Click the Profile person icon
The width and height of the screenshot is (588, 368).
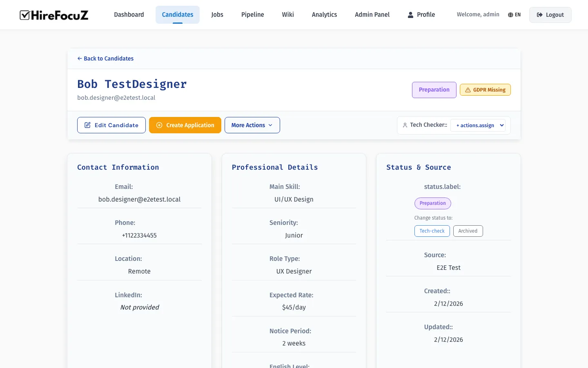pos(410,15)
